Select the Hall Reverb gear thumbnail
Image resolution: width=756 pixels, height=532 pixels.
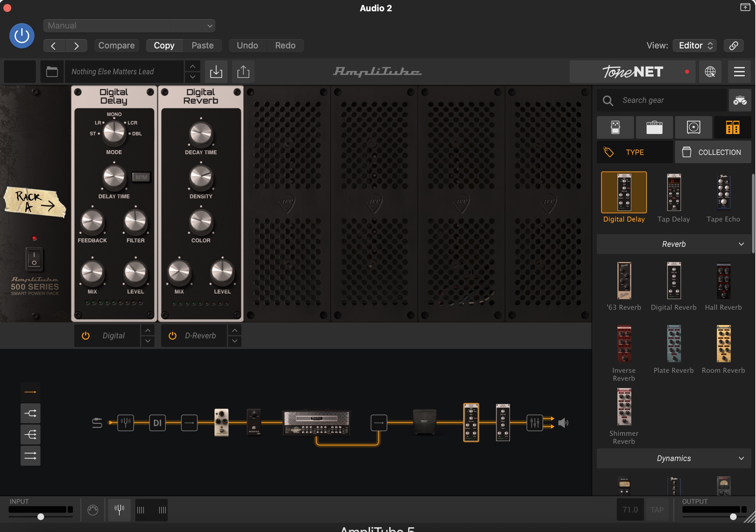point(724,281)
